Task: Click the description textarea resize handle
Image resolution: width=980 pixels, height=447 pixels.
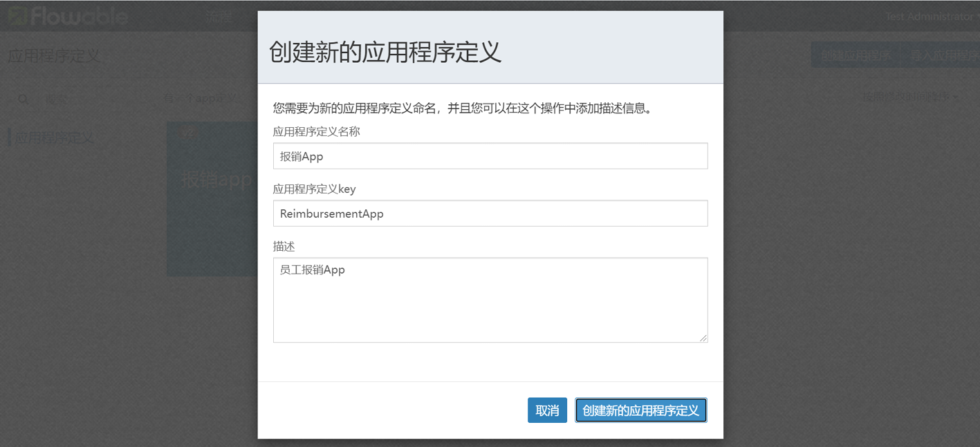Action: [x=703, y=338]
